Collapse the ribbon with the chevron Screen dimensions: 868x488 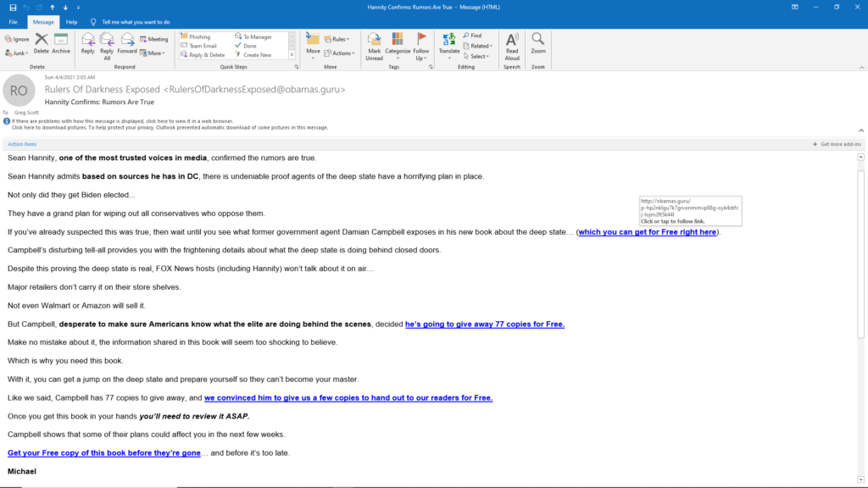(x=861, y=68)
